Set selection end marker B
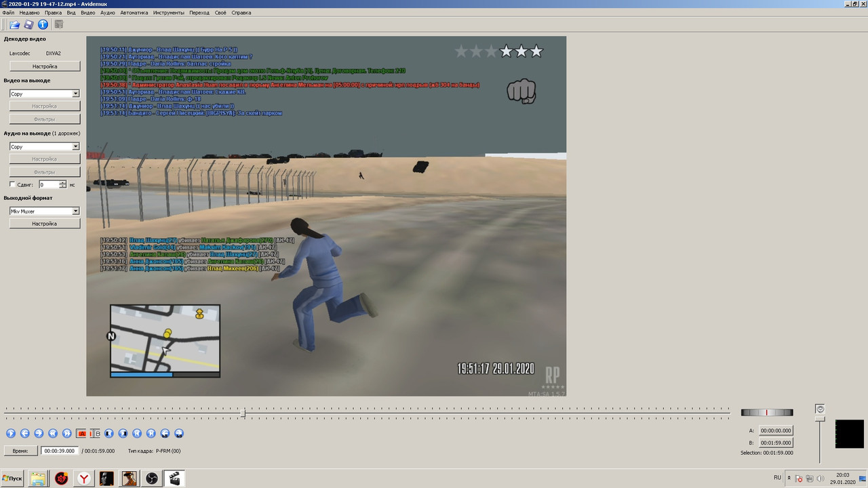Screen dimensions: 868x488 click(x=96, y=433)
